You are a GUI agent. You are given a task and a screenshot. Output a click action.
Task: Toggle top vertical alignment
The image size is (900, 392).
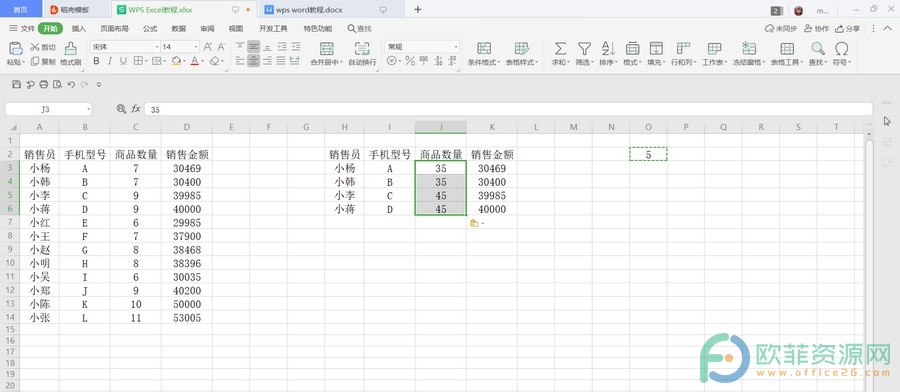[x=240, y=46]
